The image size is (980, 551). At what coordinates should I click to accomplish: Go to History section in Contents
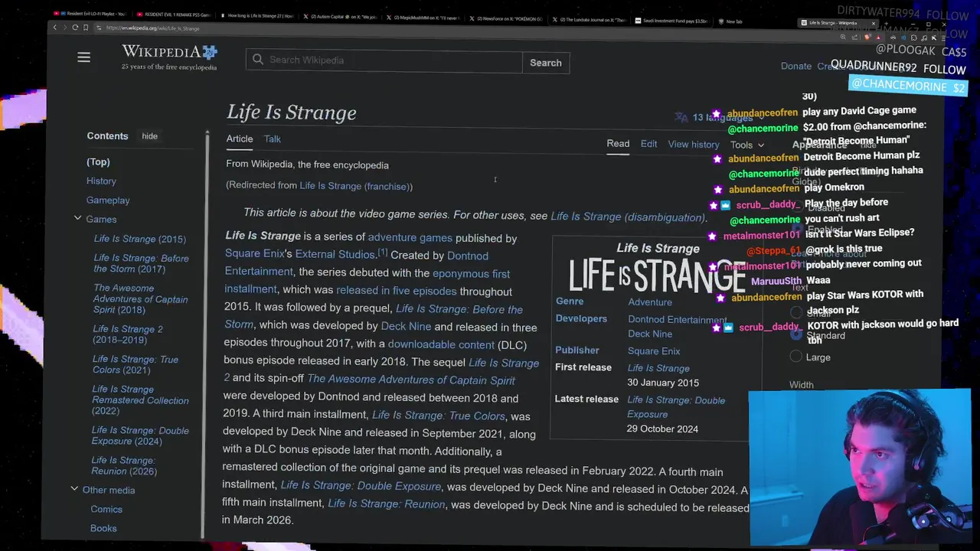[101, 181]
